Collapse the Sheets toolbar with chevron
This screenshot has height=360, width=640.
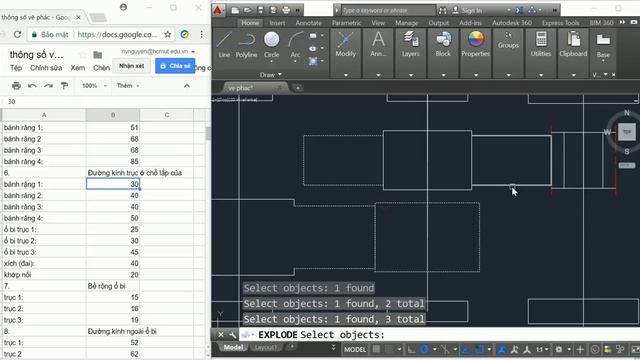tap(187, 86)
